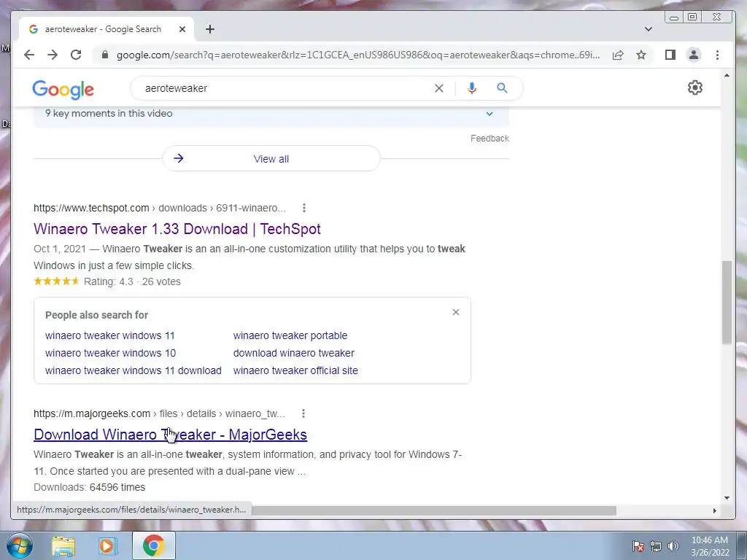
Task: Search winaero tweaker windows 11
Action: (110, 335)
